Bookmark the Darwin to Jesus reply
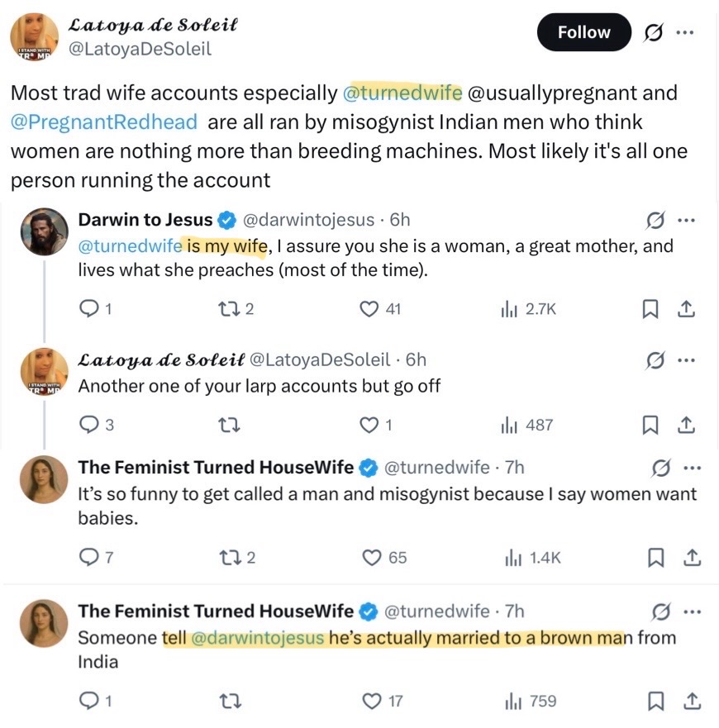The width and height of the screenshot is (719, 728). pos(650,309)
